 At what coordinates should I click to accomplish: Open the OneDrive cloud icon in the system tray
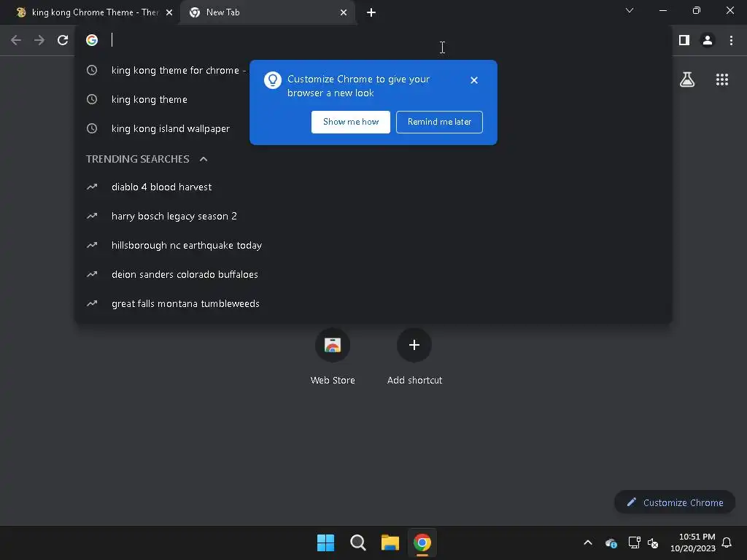click(x=611, y=542)
